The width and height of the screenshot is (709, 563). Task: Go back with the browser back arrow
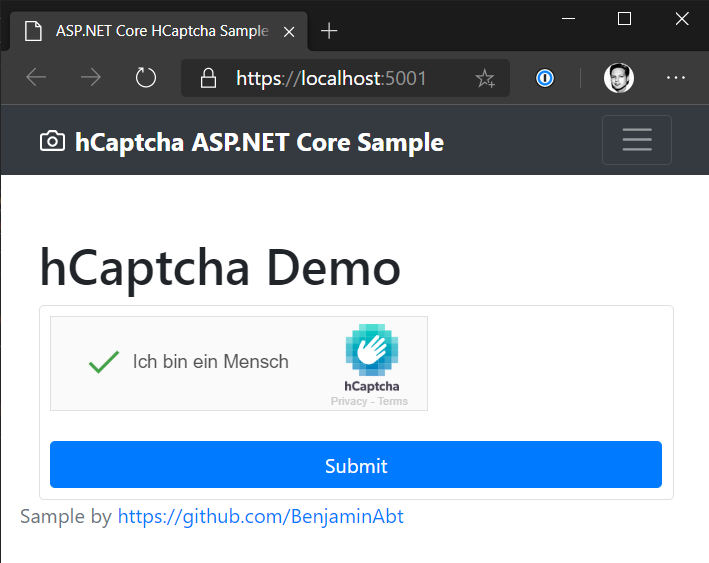tap(36, 77)
